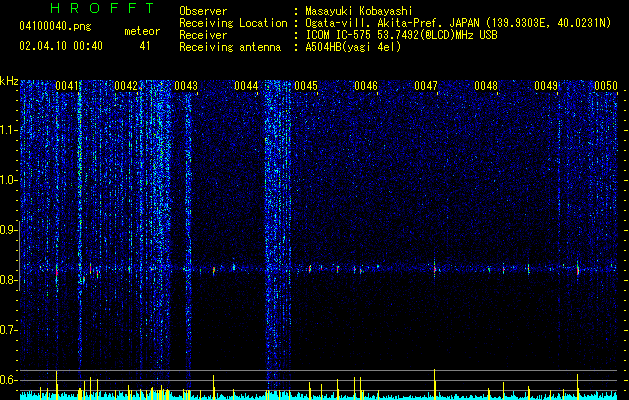This screenshot has height=400, width=629.
Task: Click the 0046 time marker
Action: [x=366, y=86]
